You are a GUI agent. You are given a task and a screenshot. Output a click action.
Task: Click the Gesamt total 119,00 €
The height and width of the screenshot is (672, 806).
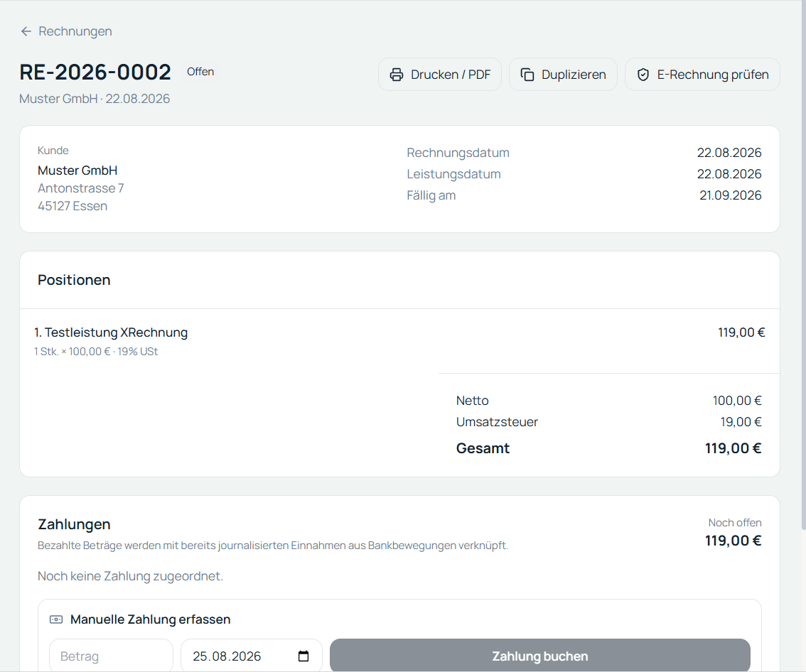click(733, 448)
